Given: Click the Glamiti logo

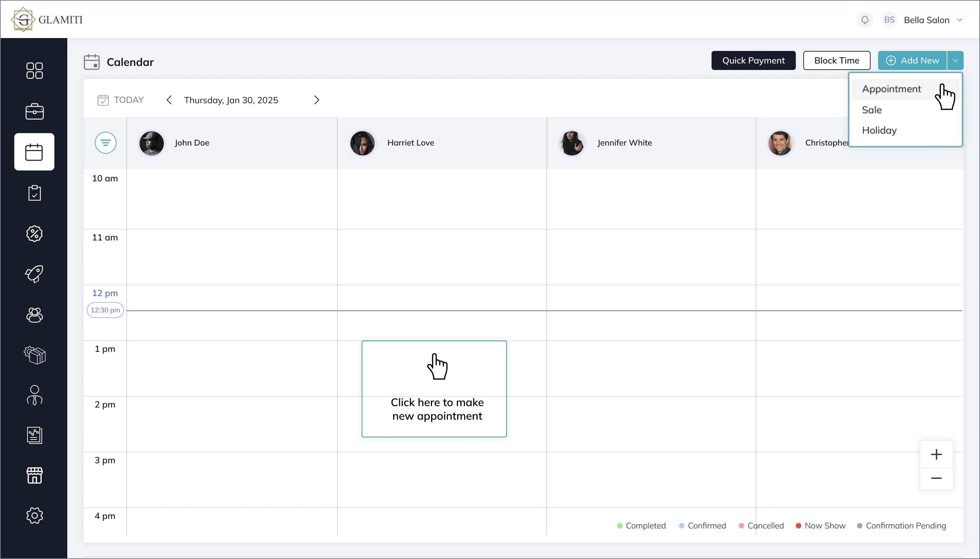Looking at the screenshot, I should (47, 20).
